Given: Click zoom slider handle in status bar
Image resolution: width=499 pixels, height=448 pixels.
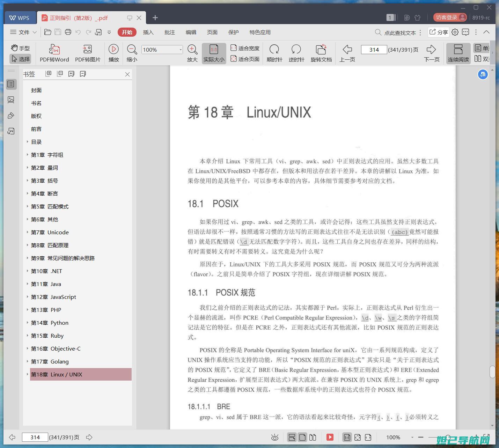Looking at the screenshot, I should (x=448, y=437).
